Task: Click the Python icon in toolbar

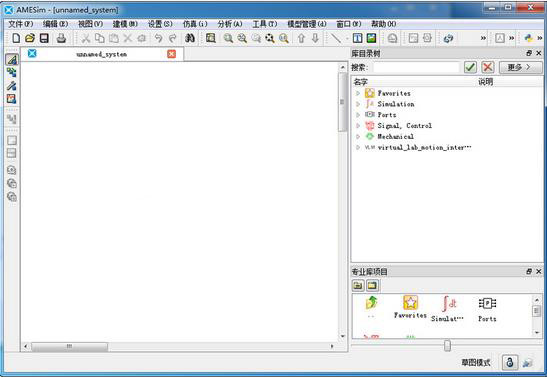Action: pos(529,38)
